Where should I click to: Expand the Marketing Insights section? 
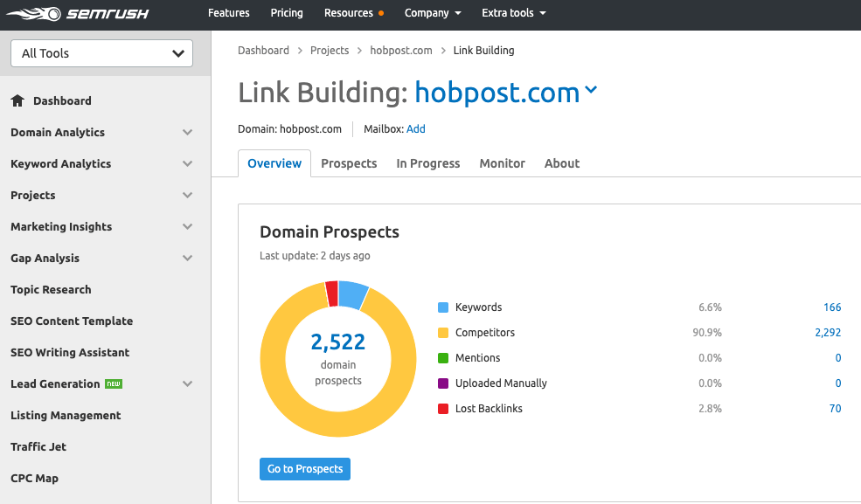(x=187, y=226)
